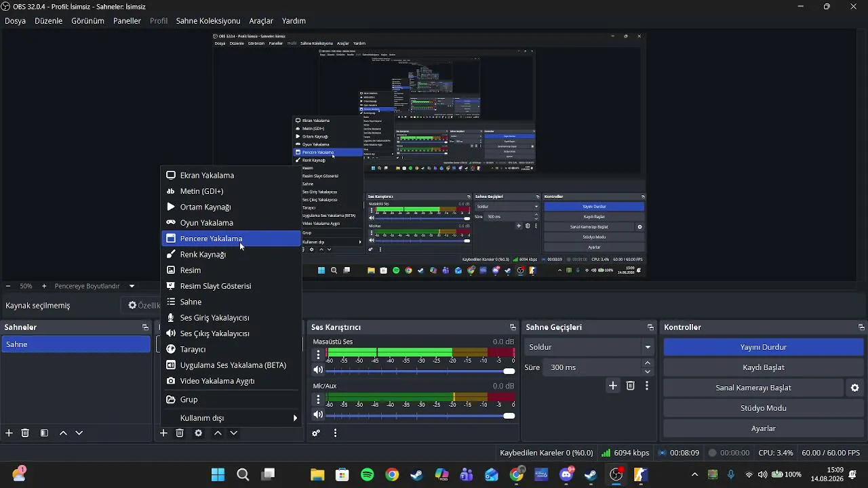This screenshot has height=488, width=868.
Task: Click the Süre 300 ms duration field
Action: pos(592,367)
